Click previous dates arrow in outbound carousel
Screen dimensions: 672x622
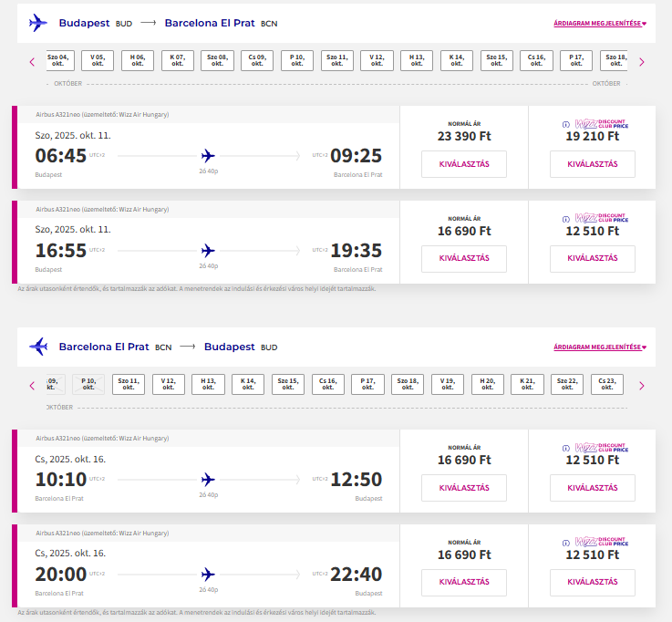pos(32,62)
